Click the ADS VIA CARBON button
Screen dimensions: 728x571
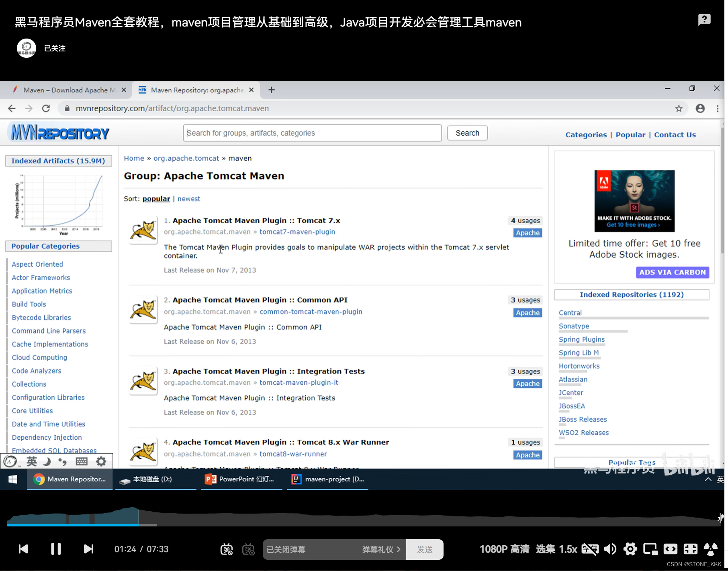pos(673,272)
